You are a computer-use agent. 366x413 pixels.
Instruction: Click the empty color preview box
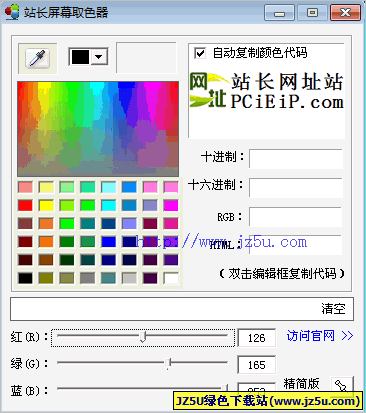coord(146,57)
